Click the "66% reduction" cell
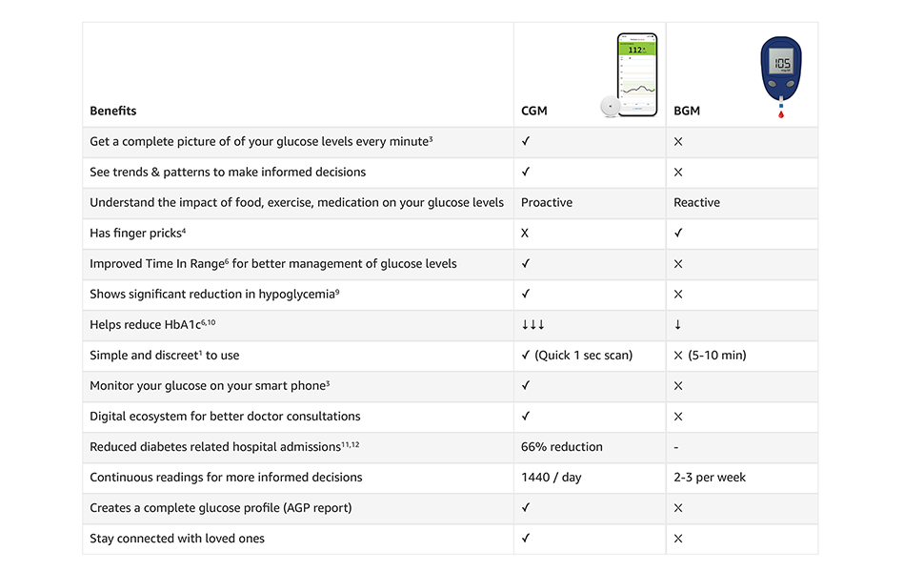The image size is (924, 572). (562, 447)
